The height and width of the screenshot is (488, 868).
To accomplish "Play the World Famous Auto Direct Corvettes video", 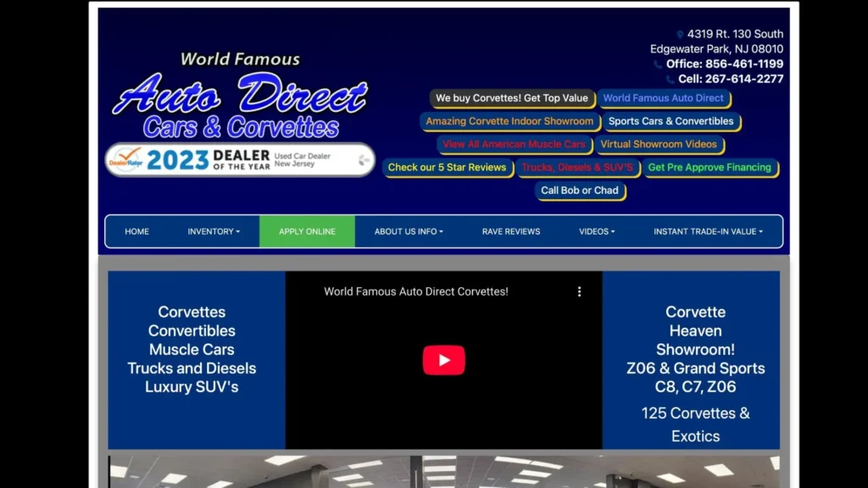I will (443, 359).
